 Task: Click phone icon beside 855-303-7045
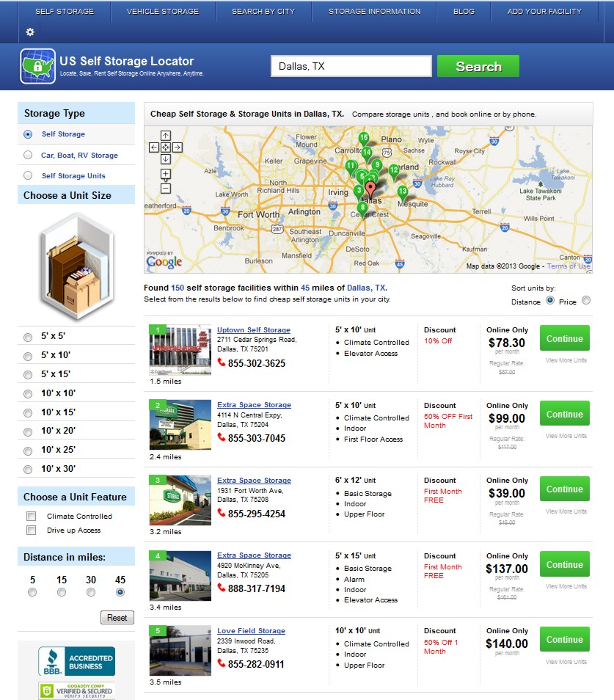pos(222,437)
